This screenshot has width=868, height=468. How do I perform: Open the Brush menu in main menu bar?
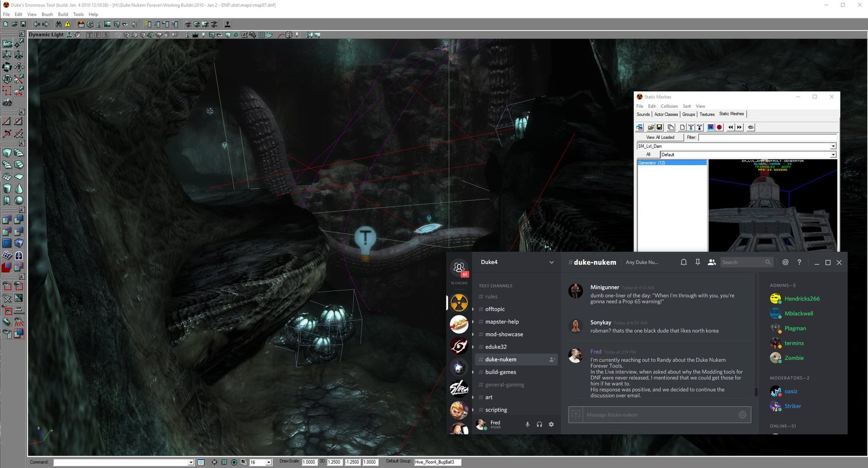pyautogui.click(x=47, y=14)
